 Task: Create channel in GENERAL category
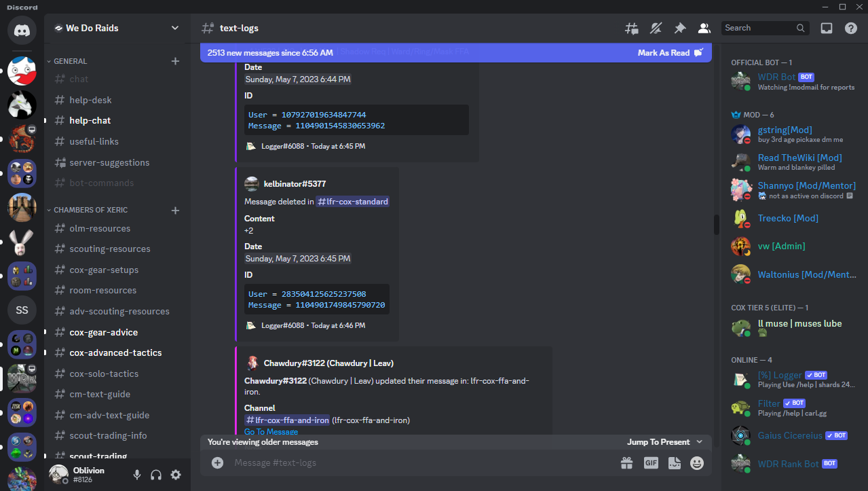click(x=175, y=61)
